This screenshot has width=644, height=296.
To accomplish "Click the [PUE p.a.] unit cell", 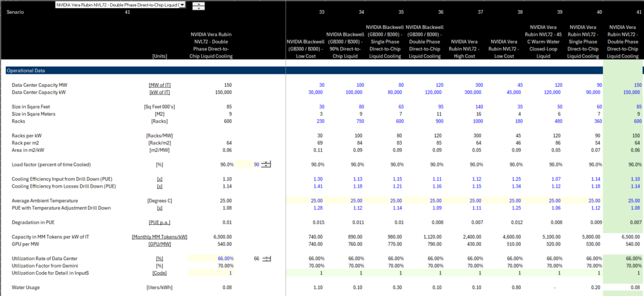I will tap(160, 222).
